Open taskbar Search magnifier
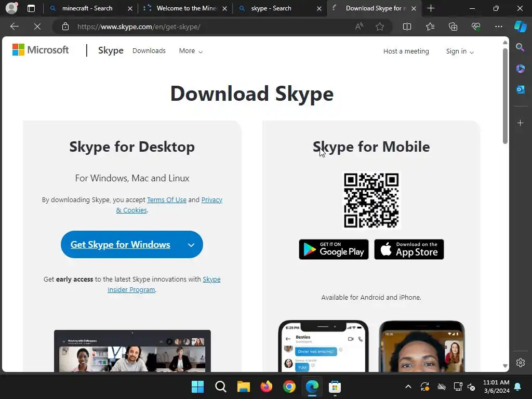This screenshot has height=399, width=532. pyautogui.click(x=220, y=387)
